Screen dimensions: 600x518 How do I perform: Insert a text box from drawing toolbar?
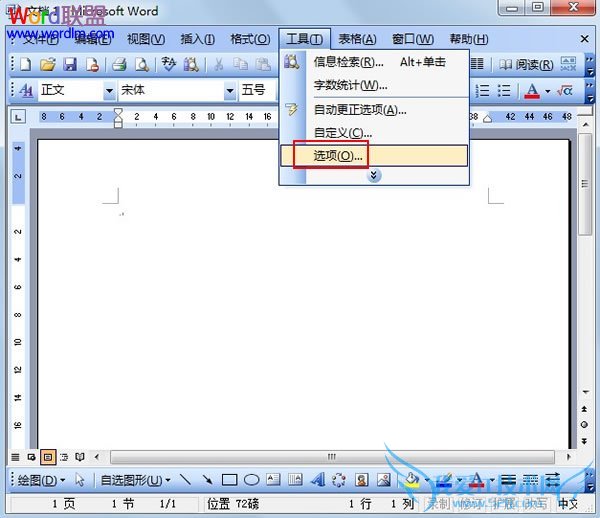(273, 479)
